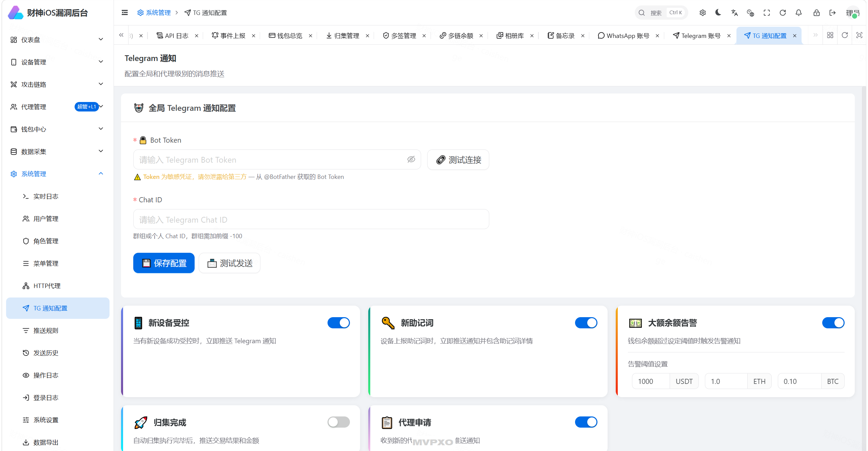Expand 钱包中心 sidebar menu

point(57,129)
